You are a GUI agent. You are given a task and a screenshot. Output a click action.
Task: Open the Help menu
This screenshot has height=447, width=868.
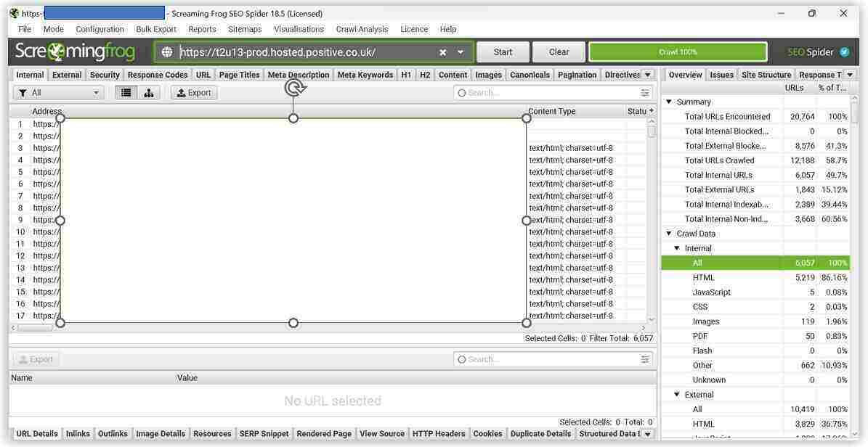pos(448,29)
